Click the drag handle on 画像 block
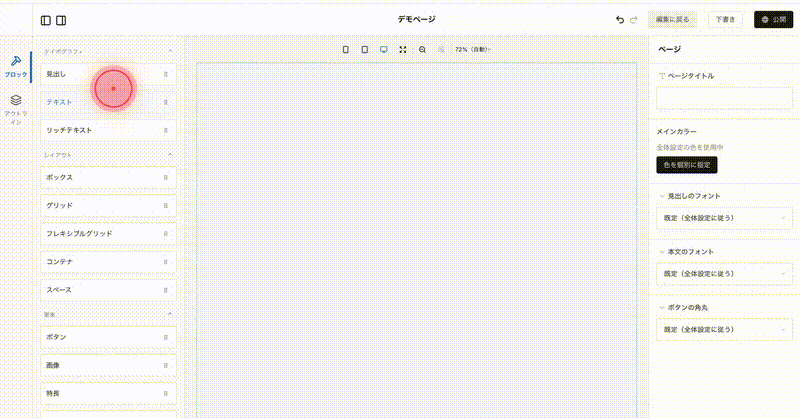Viewport: 800px width, 418px height. click(166, 365)
